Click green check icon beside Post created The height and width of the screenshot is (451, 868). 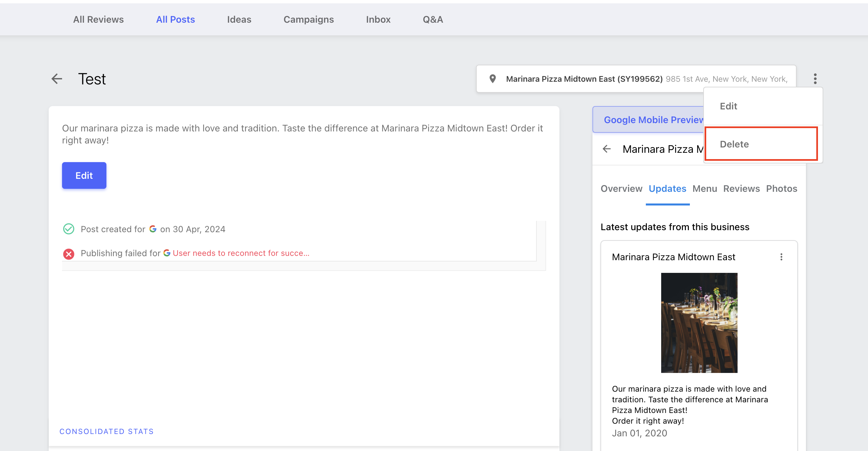(69, 229)
